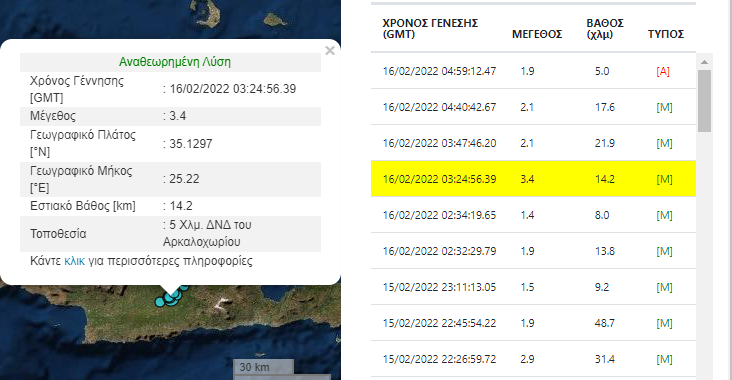This screenshot has height=380, width=732.
Task: Sort by ΜΕΓΕΘΟΣ column header
Action: [x=537, y=34]
